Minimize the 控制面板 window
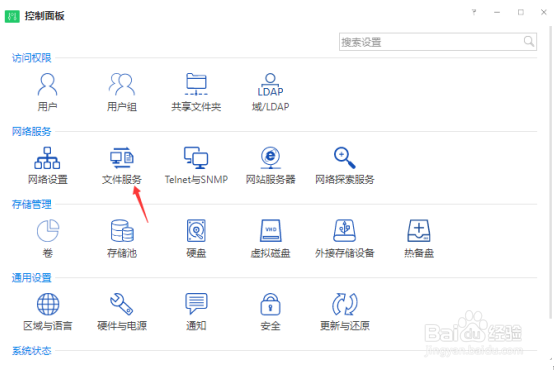This screenshot has height=370, width=554. [497, 12]
